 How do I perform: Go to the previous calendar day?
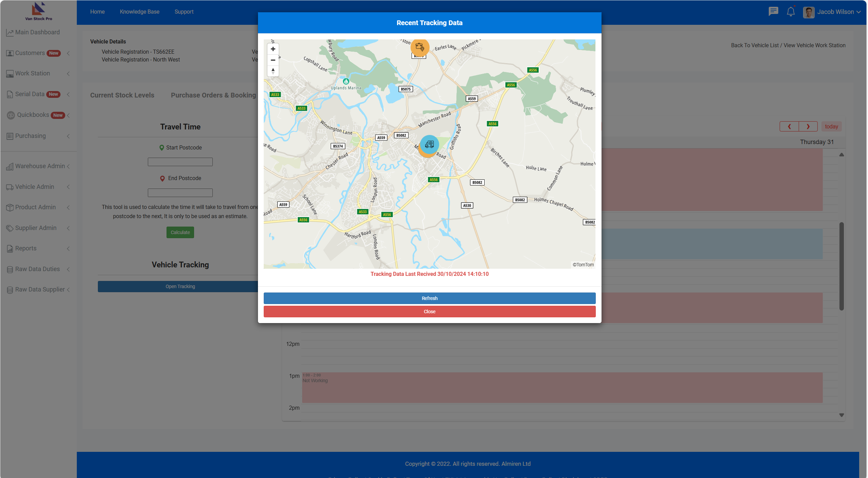pos(789,126)
